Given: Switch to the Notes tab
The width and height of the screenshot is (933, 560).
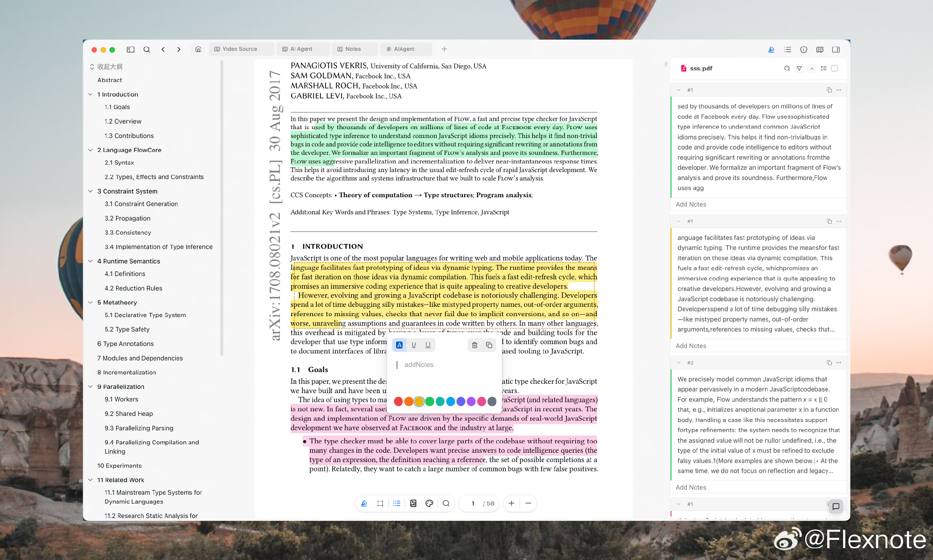Looking at the screenshot, I should click(355, 49).
